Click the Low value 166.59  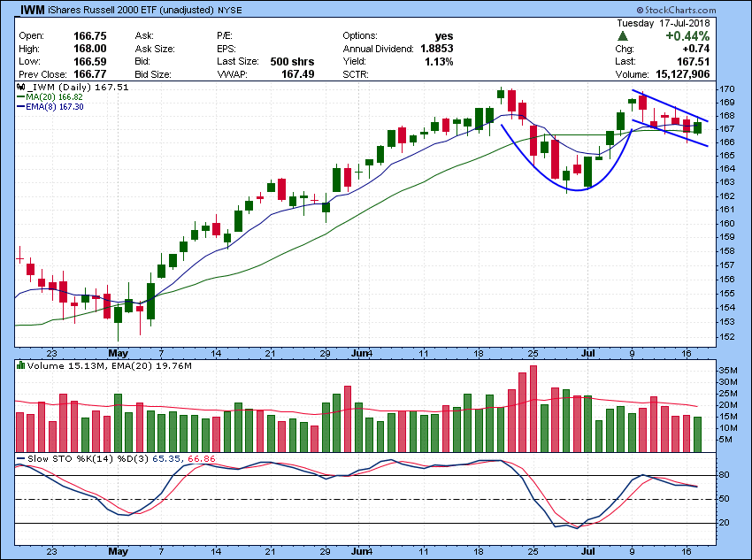click(89, 62)
